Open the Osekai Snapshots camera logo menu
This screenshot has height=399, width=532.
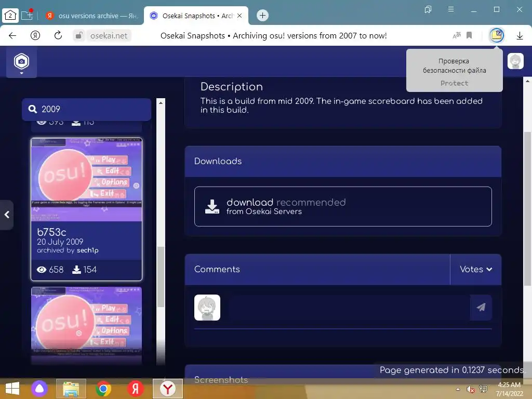(21, 62)
